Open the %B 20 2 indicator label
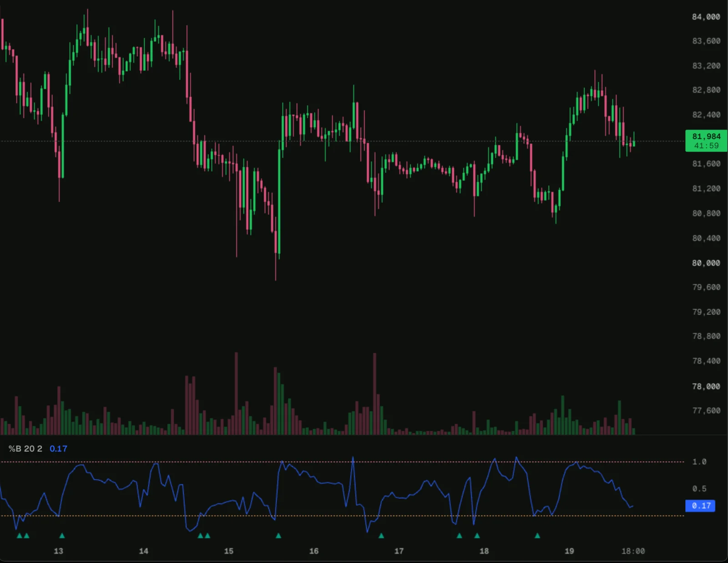This screenshot has width=728, height=563. pos(25,449)
